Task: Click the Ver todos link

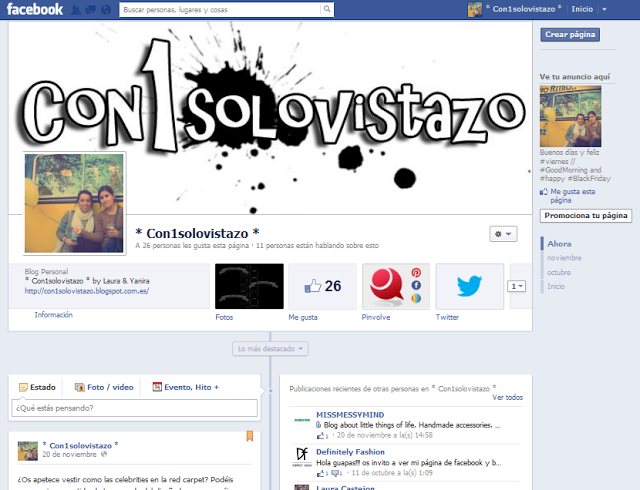Action: click(507, 397)
